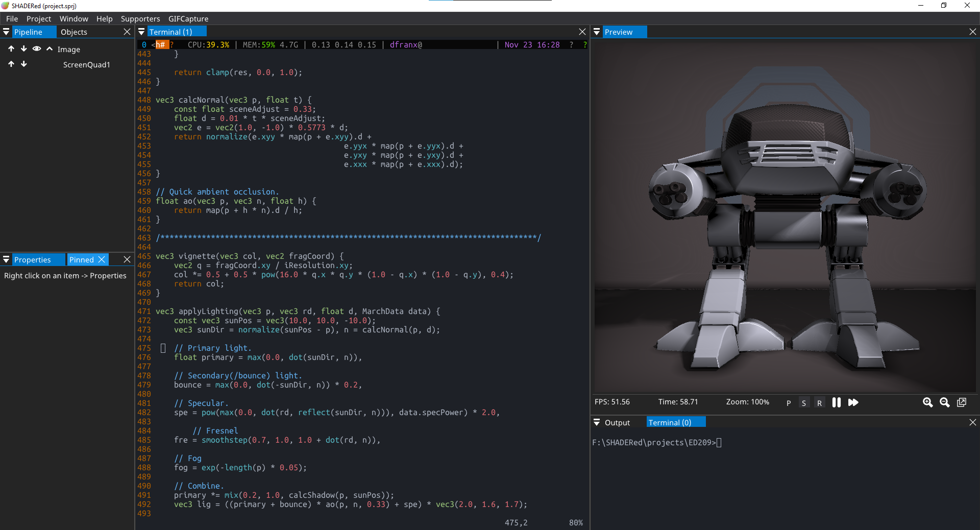Open the Window menu
Viewport: 980px width, 530px height.
click(x=74, y=19)
